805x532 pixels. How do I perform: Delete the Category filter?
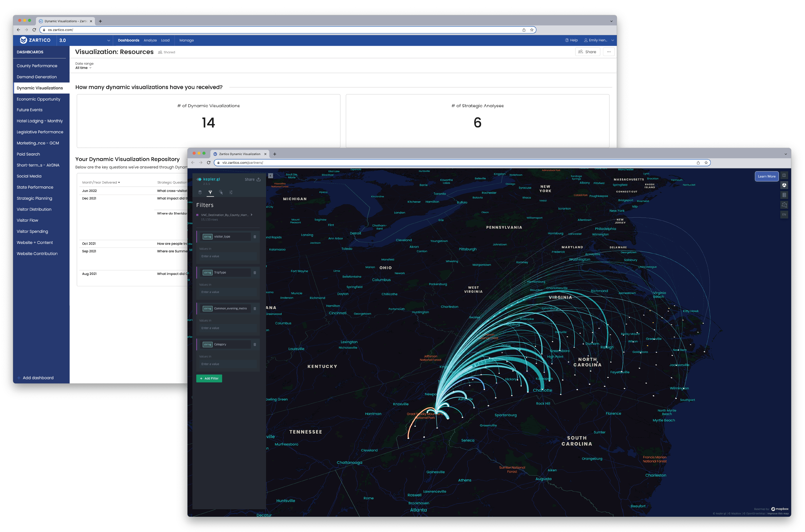coord(255,345)
